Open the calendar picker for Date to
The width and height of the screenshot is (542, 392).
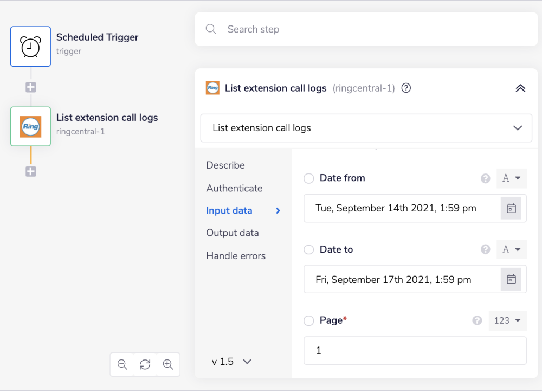point(511,279)
